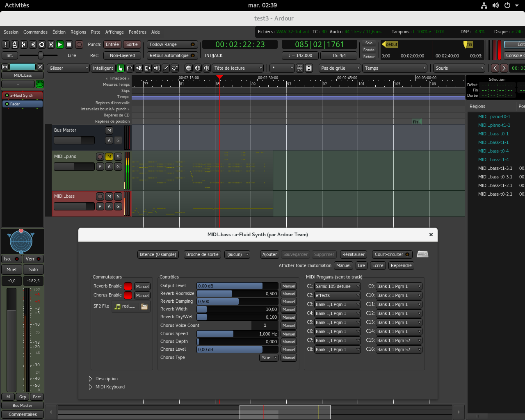Click the Réinitialiser button
This screenshot has height=420, width=525.
(x=353, y=254)
